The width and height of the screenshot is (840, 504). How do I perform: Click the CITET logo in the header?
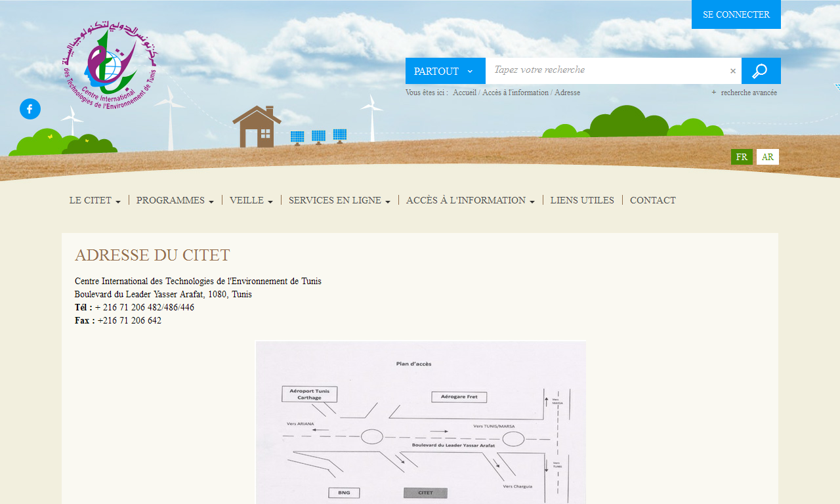[x=110, y=66]
